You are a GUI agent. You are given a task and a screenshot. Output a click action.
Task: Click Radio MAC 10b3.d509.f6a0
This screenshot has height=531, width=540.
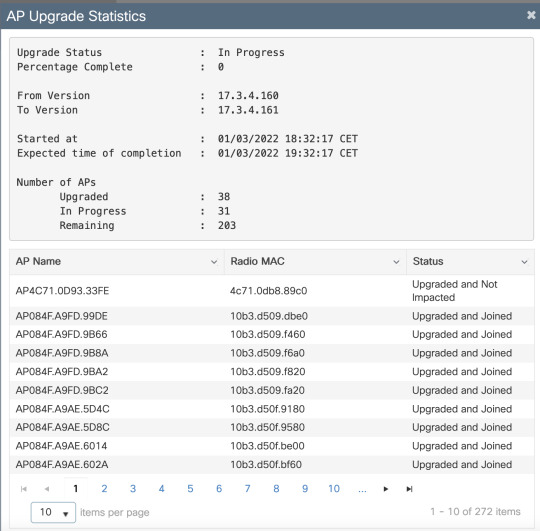(x=268, y=353)
